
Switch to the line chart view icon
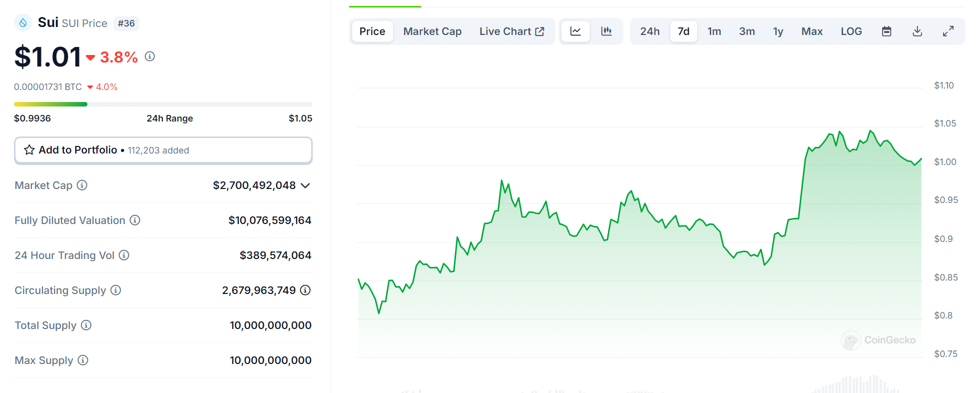pos(575,31)
